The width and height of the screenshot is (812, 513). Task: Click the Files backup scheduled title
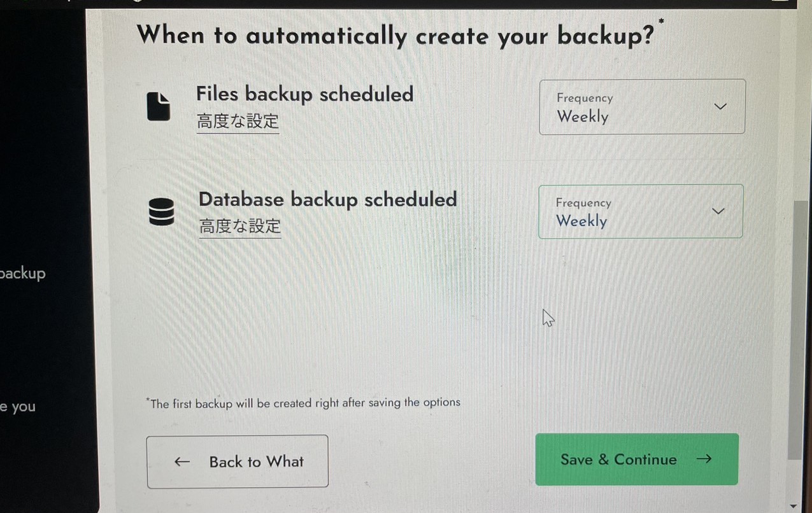click(304, 94)
